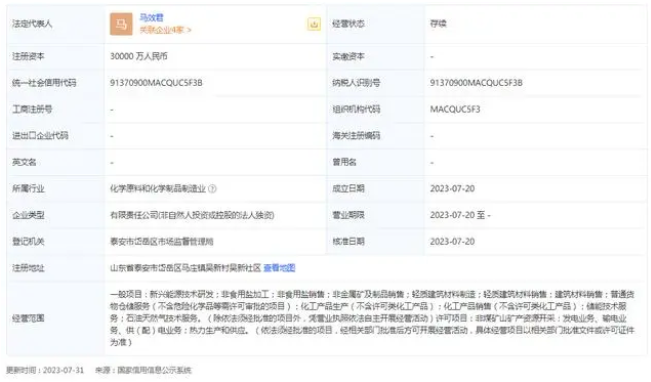Open the 查看地图 map link
This screenshot has width=651, height=382.
pyautogui.click(x=279, y=268)
